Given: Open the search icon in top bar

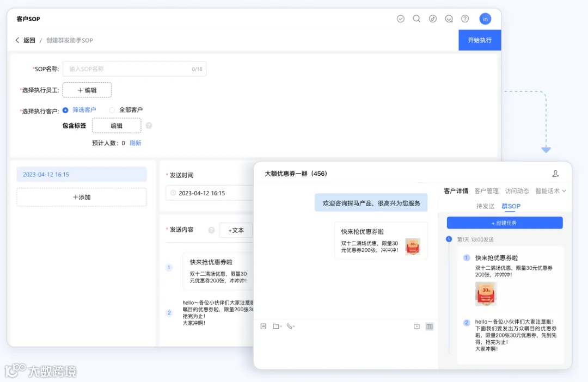Looking at the screenshot, I should 416,19.
